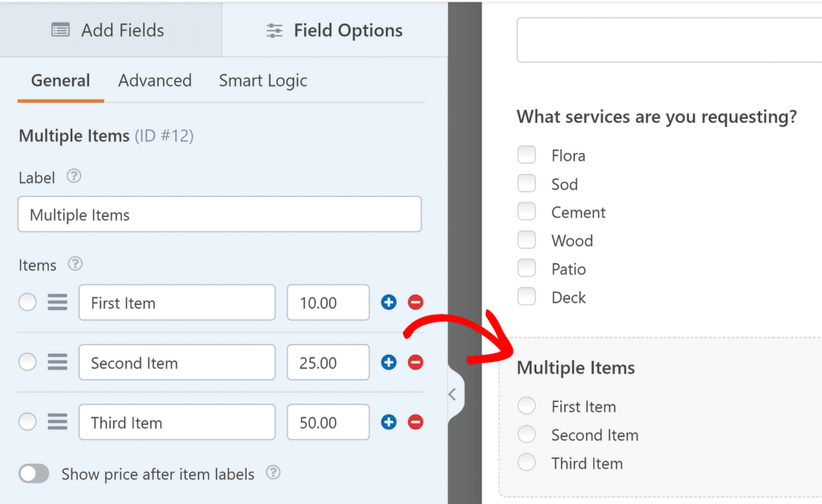Grab the Second Item reorder handle

click(x=58, y=362)
